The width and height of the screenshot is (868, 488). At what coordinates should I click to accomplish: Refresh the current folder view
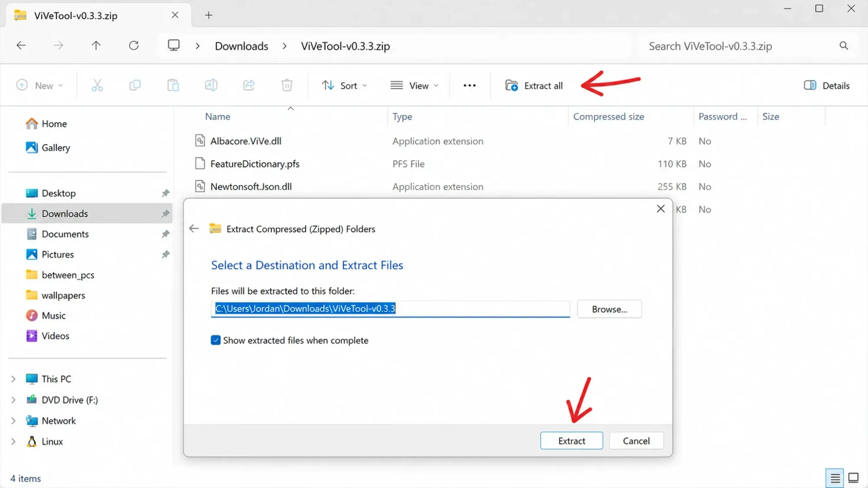134,46
